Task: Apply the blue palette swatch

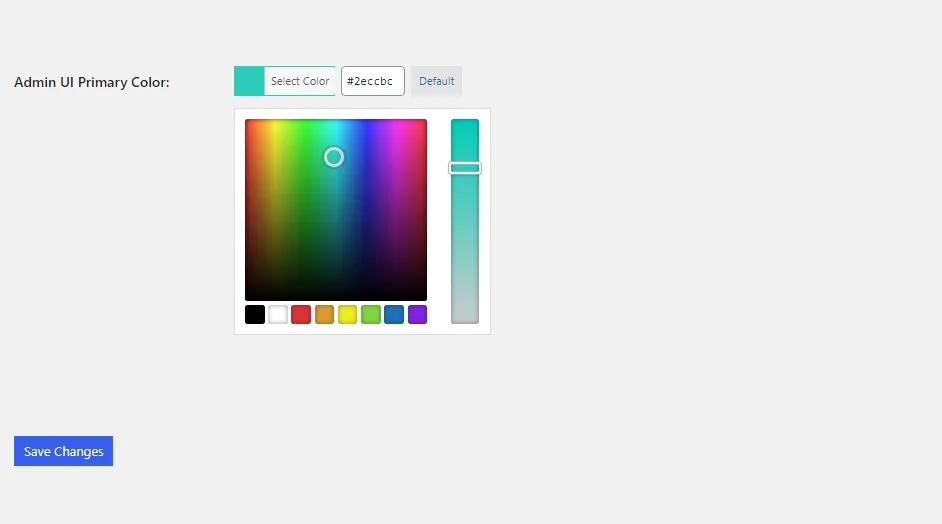Action: (x=394, y=314)
